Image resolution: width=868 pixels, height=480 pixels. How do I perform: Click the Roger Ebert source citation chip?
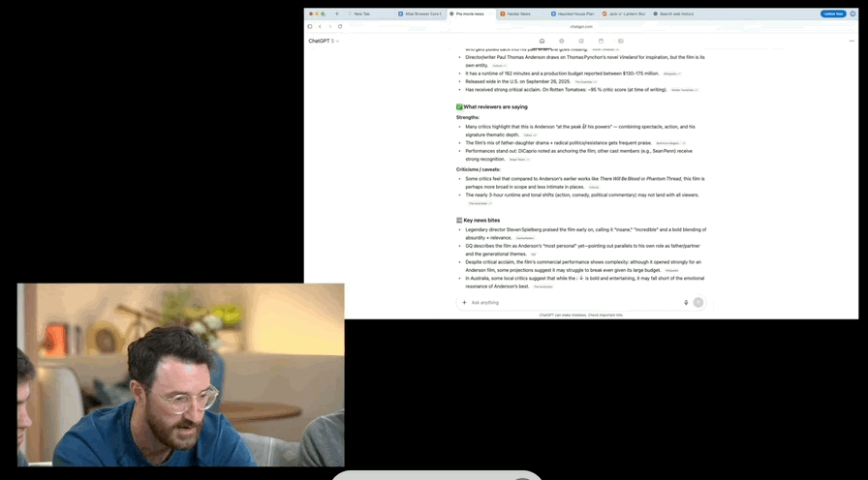coord(518,160)
